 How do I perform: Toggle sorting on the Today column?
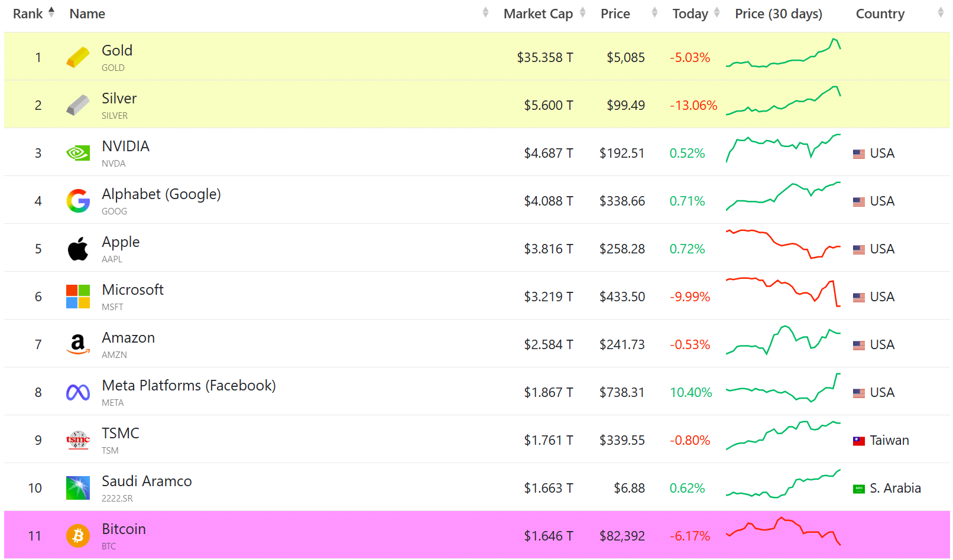pyautogui.click(x=717, y=13)
